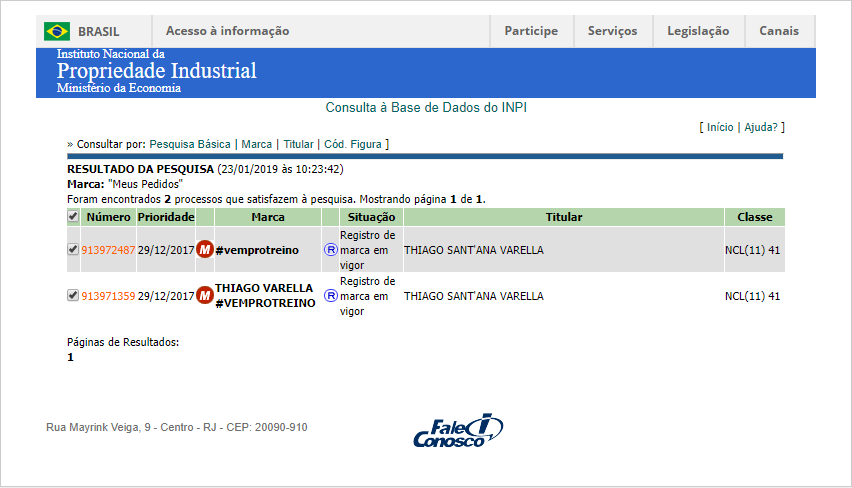Open Acesso à informação menu item
Viewport: 852px width, 488px height.
[228, 31]
